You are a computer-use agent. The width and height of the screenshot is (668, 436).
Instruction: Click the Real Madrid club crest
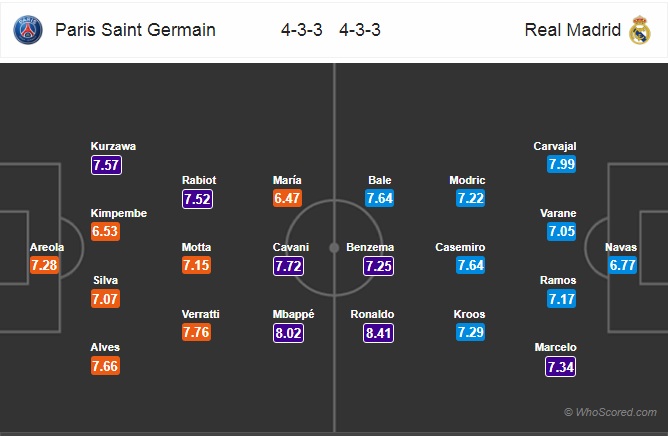point(639,30)
